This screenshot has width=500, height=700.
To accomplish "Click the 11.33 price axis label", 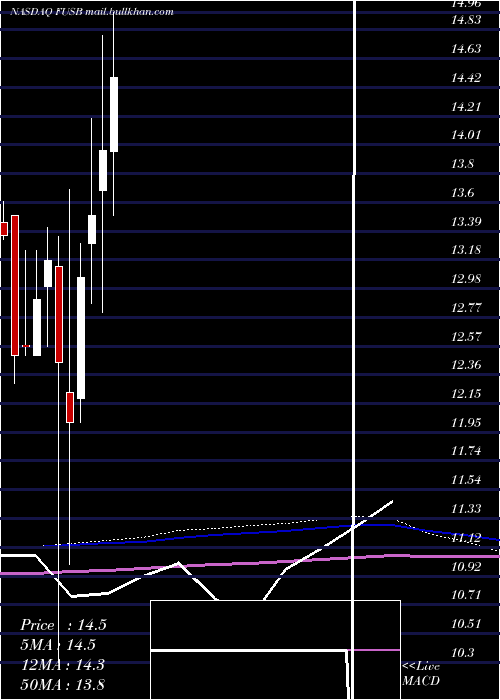I will pos(466,509).
